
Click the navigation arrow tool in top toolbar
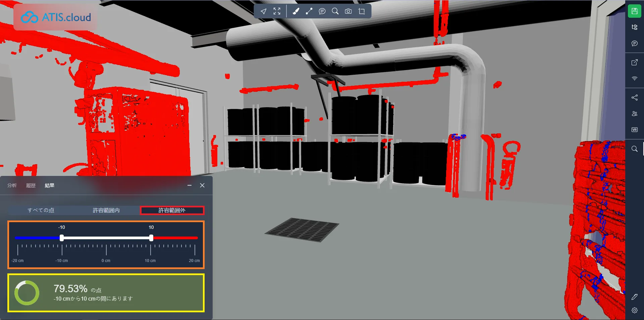(264, 11)
